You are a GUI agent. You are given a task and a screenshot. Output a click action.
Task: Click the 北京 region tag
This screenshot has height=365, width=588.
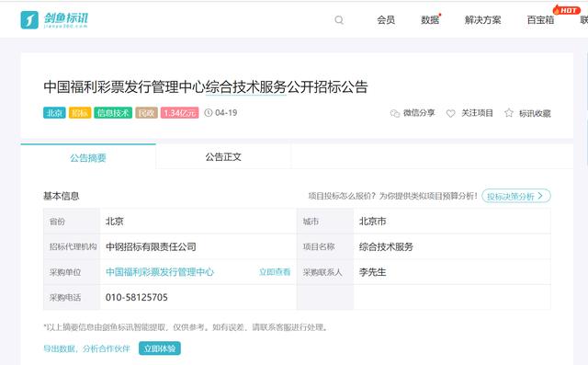coord(54,113)
